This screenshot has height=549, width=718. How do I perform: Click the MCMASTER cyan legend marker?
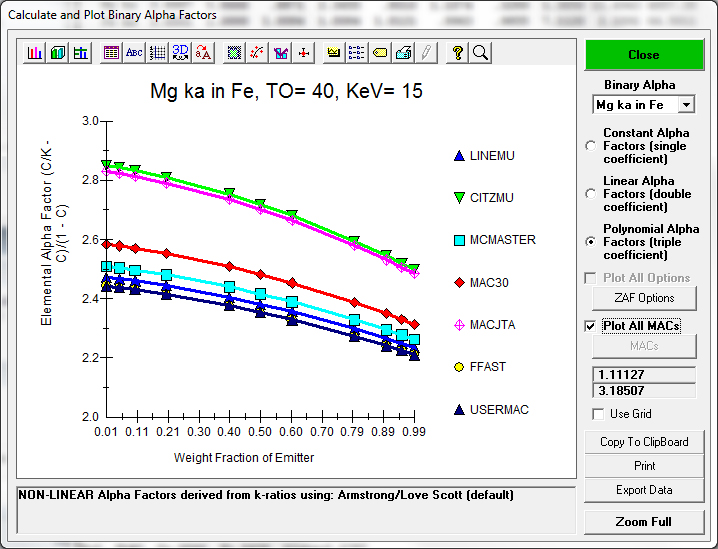point(459,240)
